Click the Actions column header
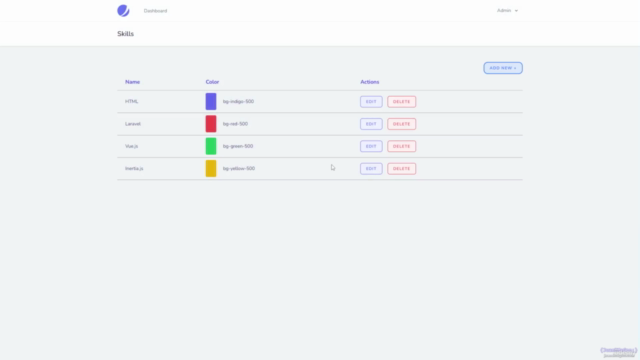Screen dimensions: 640x360 370,82
